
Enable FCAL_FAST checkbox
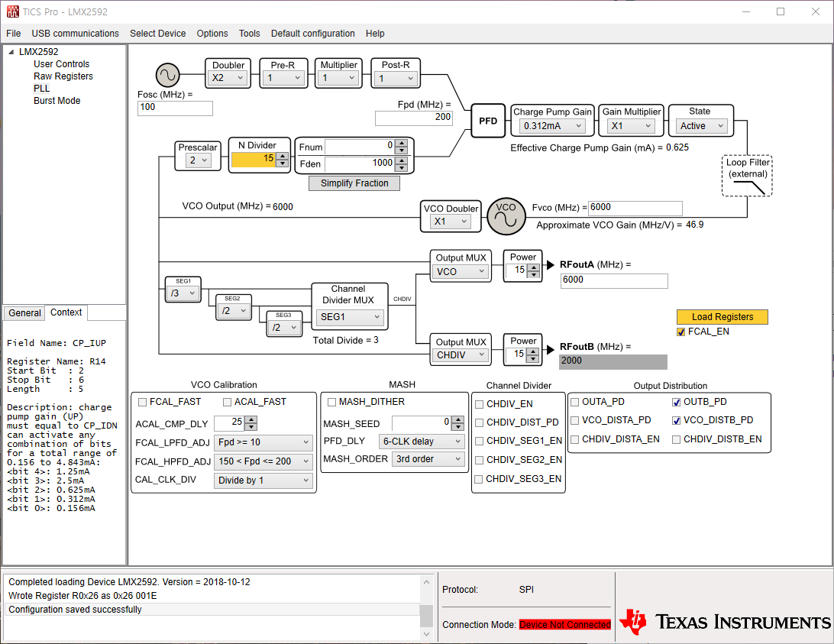[x=143, y=402]
